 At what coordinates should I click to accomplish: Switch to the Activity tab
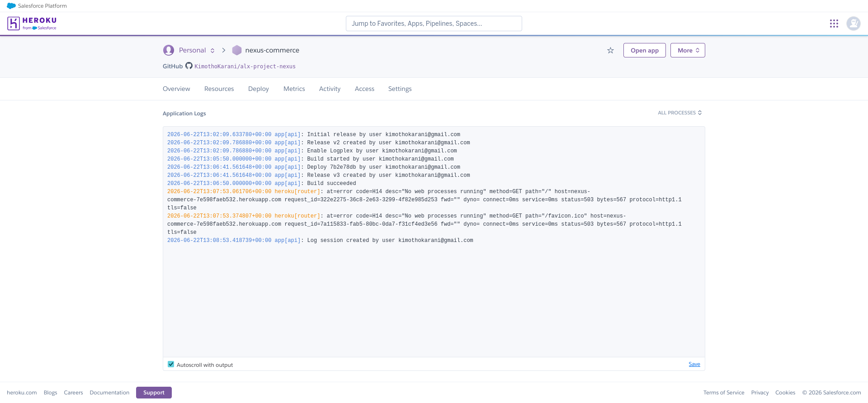(330, 89)
